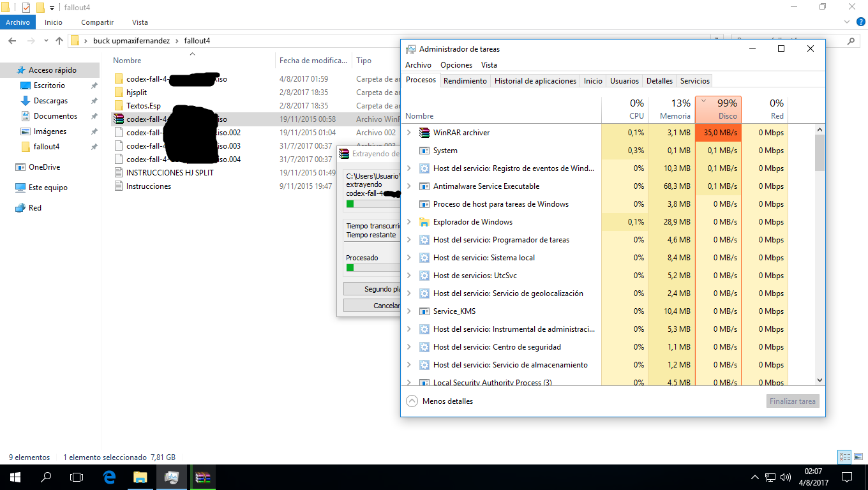
Task: Click the OneDrive cloud icon
Action: [20, 167]
